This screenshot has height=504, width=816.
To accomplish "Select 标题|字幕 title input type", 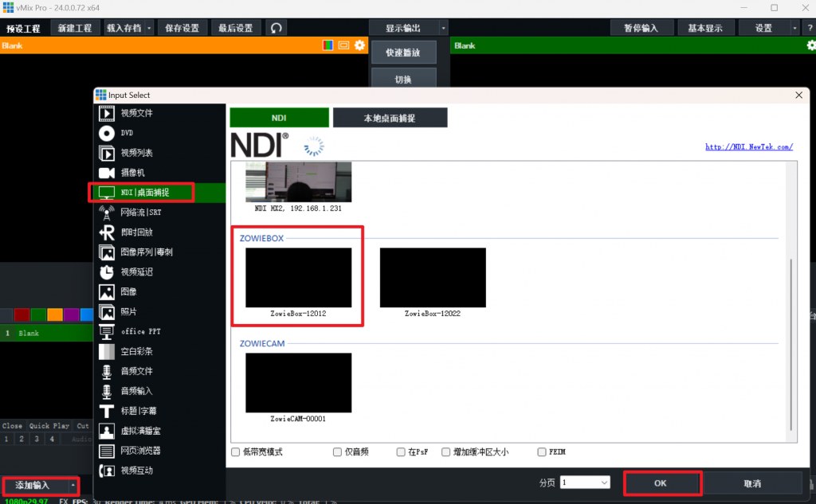I will pos(159,411).
